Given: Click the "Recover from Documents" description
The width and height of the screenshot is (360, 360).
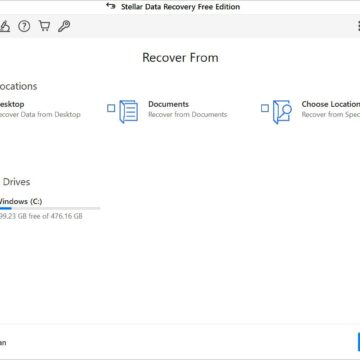Looking at the screenshot, I should (x=188, y=114).
